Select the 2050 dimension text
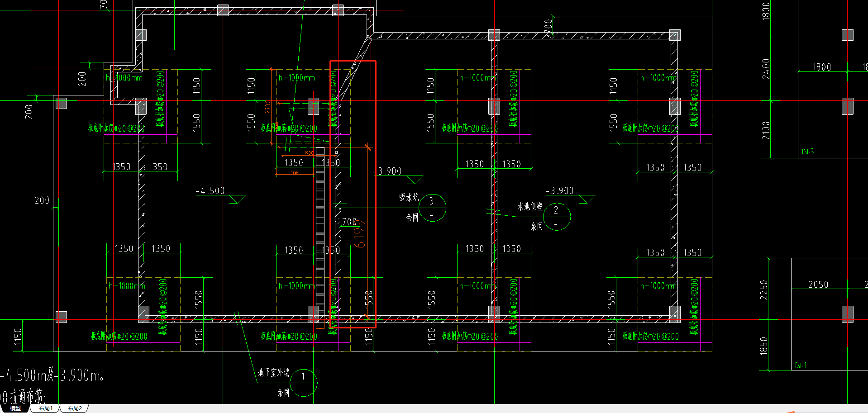This screenshot has width=868, height=413. click(818, 284)
